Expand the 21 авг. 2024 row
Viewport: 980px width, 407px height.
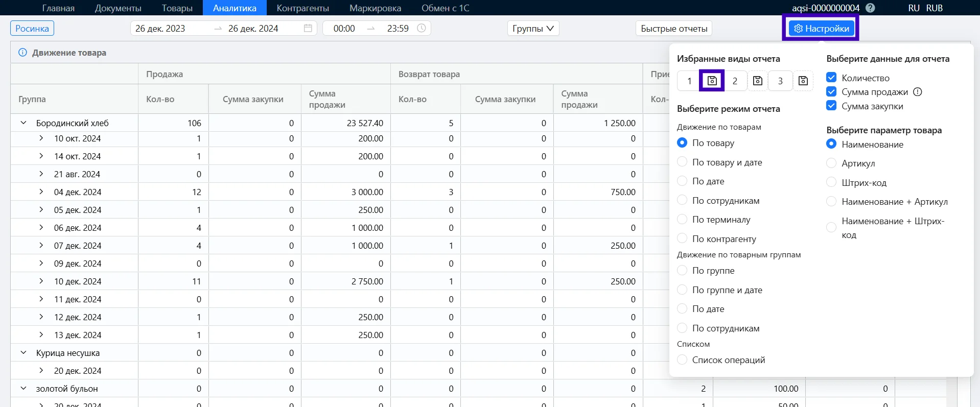[41, 174]
